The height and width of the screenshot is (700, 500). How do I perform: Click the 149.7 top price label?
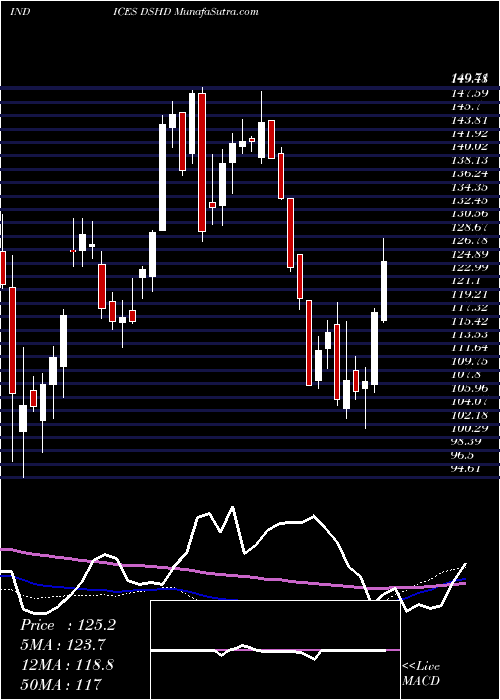[x=469, y=80]
